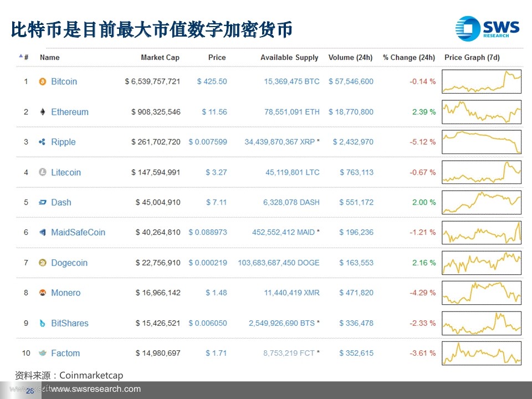Click Monero volume $ 471,820
This screenshot has height=399, width=532.
click(356, 293)
